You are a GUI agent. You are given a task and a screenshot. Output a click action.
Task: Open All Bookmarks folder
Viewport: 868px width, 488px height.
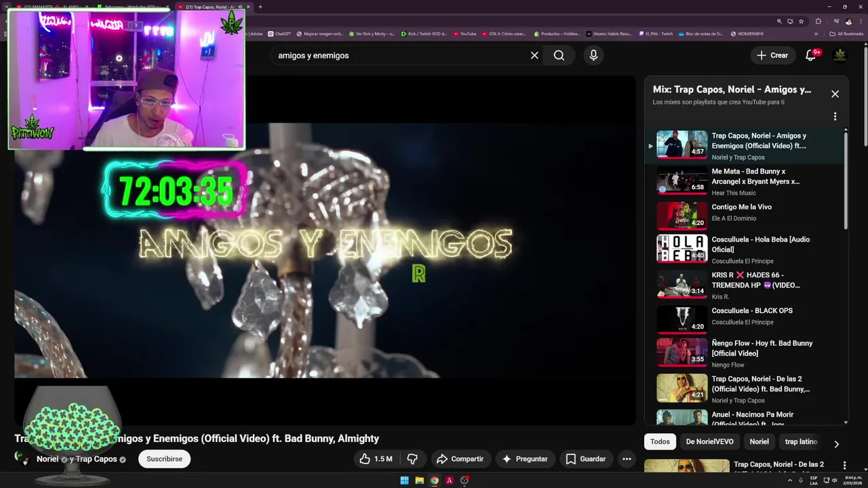pyautogui.click(x=846, y=33)
